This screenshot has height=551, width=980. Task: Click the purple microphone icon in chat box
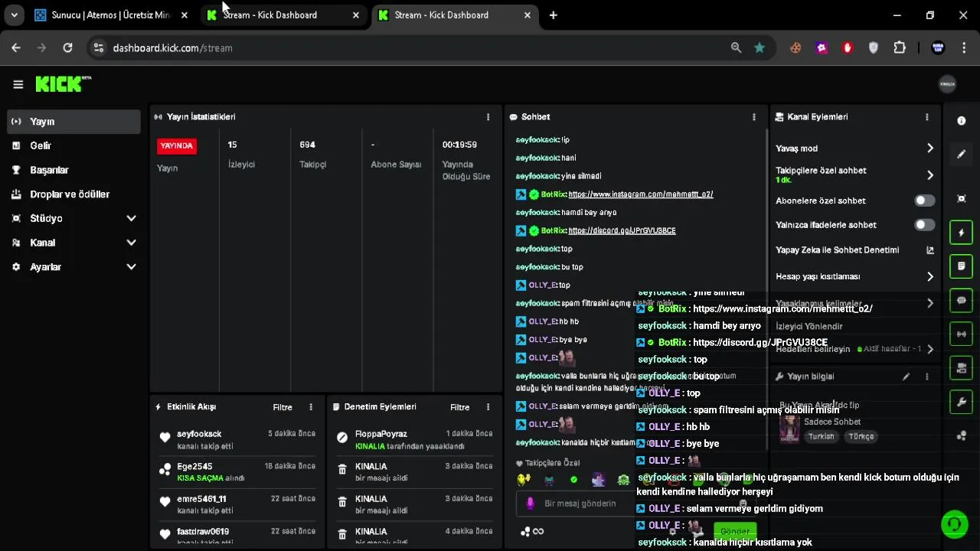point(530,504)
